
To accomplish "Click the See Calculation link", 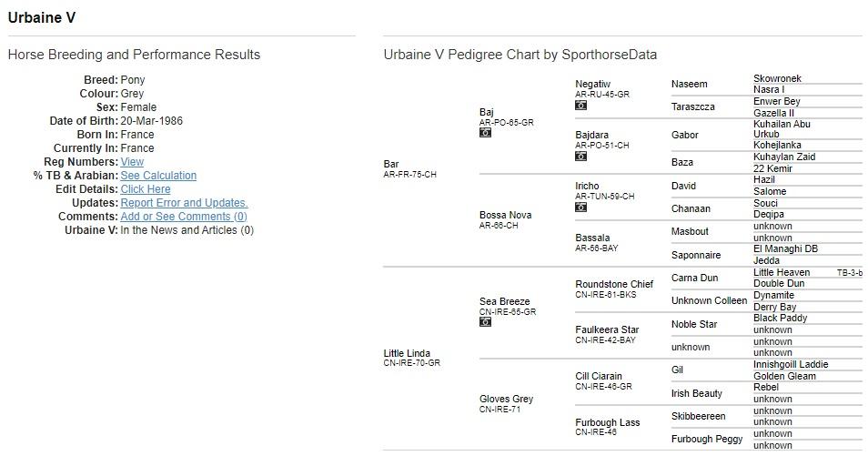I will point(158,176).
